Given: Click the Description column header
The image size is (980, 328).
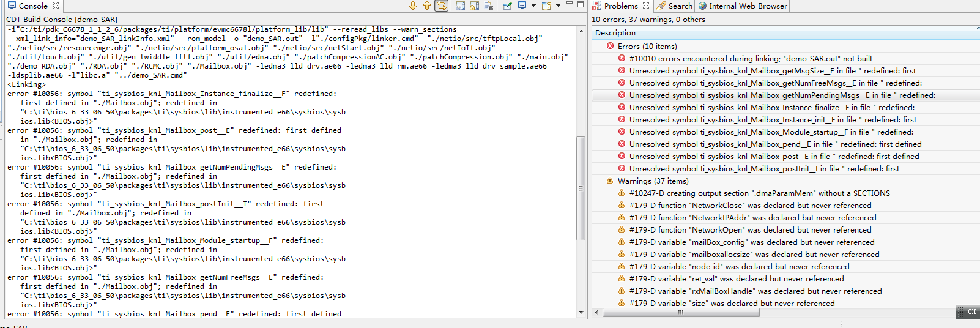Looking at the screenshot, I should coord(785,33).
